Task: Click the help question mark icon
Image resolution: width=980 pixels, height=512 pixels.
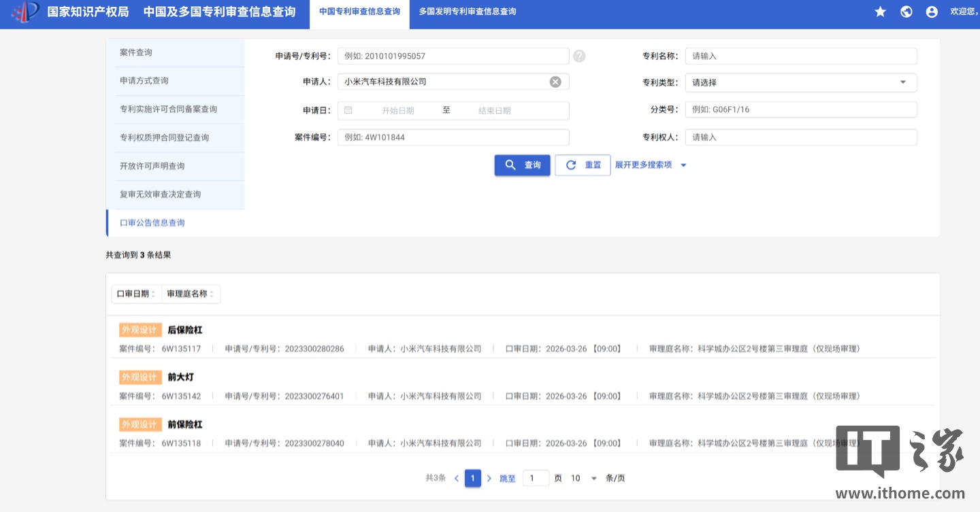Action: 579,56
